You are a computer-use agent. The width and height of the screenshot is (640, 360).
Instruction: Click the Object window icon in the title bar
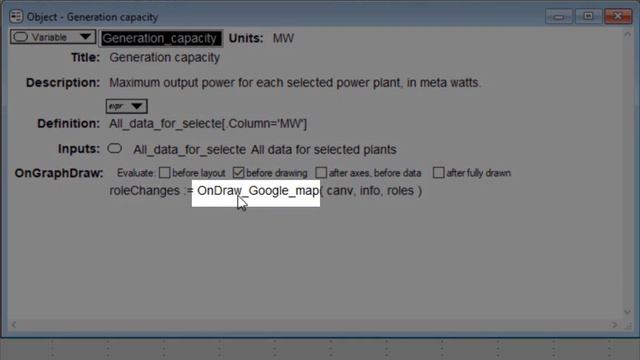coord(16,17)
